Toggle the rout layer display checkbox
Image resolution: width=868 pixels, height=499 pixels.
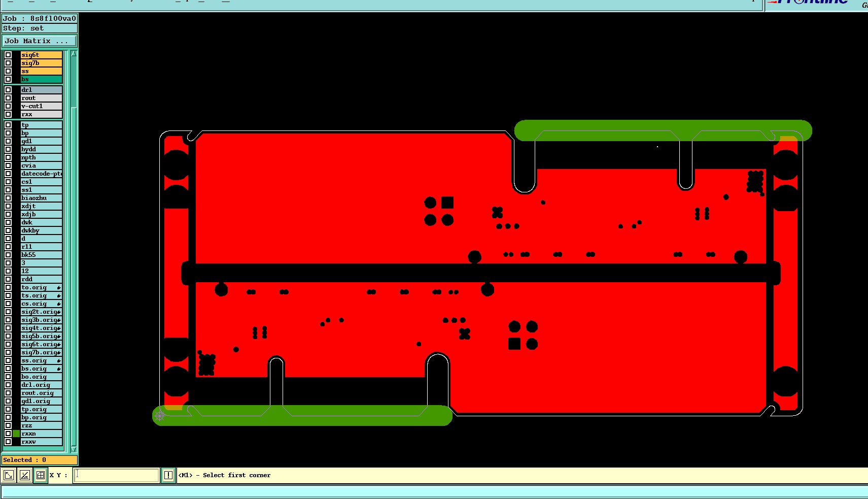pyautogui.click(x=8, y=98)
